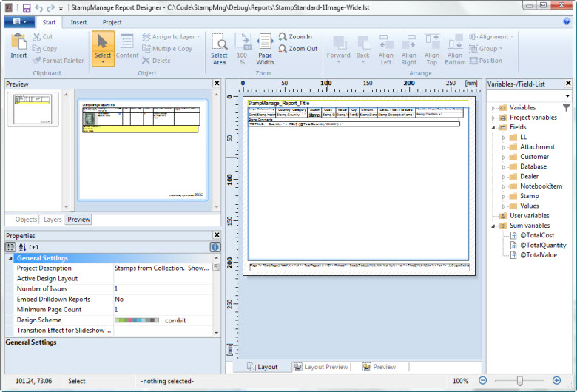577x392 pixels.
Task: Click the Cut scissors icon
Action: pyautogui.click(x=36, y=37)
